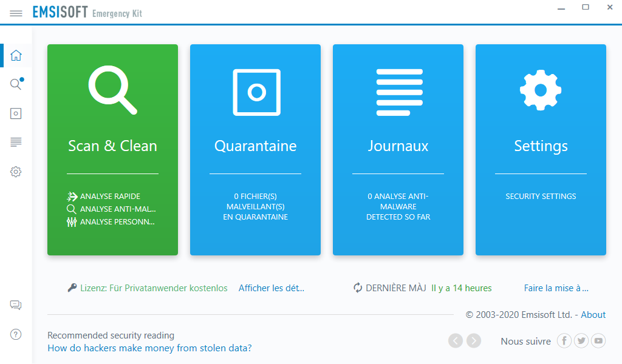Maximize the Emsisoft window

pos(586,7)
